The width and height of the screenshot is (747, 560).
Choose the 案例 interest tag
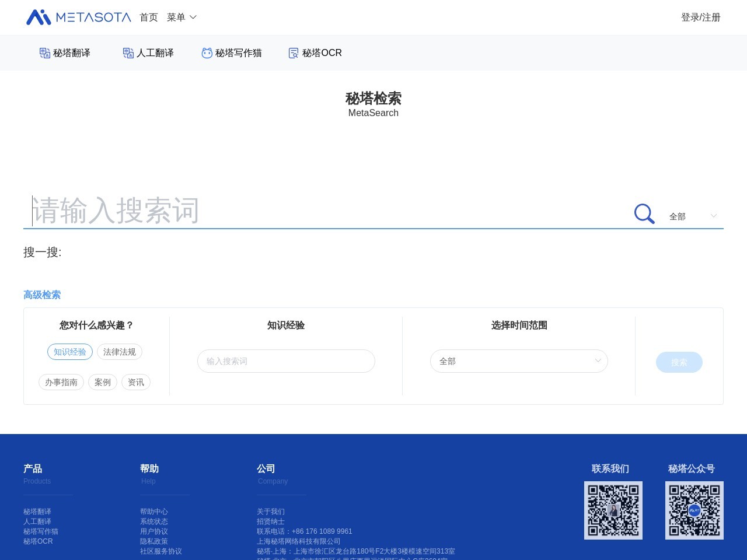point(103,382)
